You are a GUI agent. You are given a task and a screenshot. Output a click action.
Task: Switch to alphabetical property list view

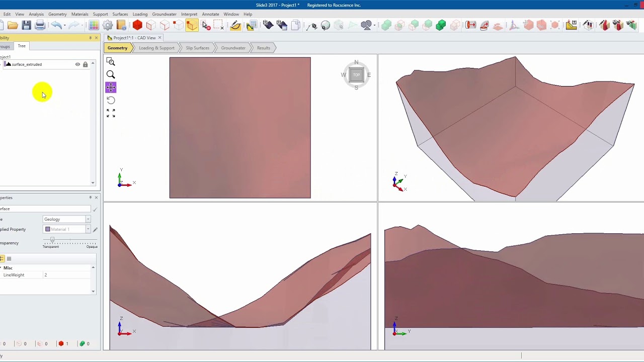point(9,258)
